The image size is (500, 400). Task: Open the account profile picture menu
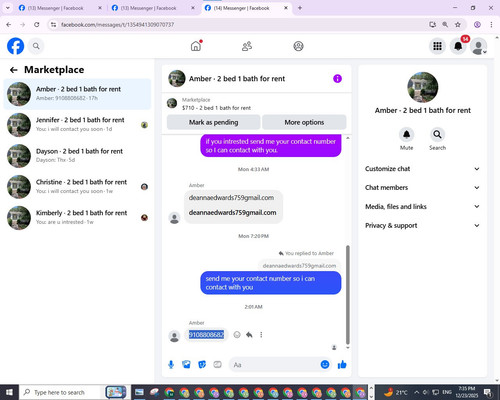[479, 46]
